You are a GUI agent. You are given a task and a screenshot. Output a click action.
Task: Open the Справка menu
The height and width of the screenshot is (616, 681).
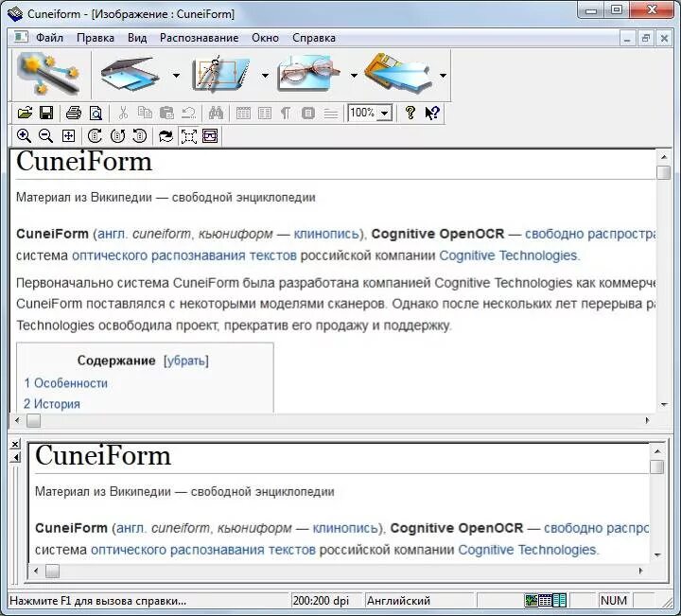tap(314, 38)
